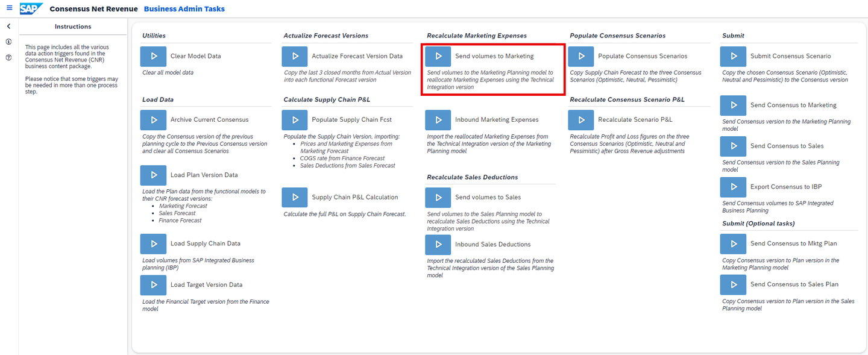The height and width of the screenshot is (355, 868).
Task: Select the Recalculate Sales Deductions heading
Action: pos(473,177)
